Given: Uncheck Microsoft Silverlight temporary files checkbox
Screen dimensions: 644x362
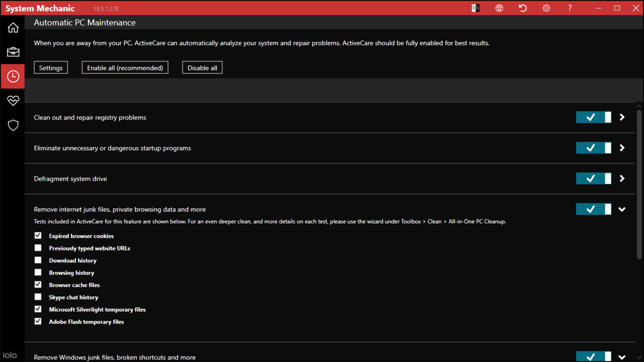Looking at the screenshot, I should click(38, 309).
